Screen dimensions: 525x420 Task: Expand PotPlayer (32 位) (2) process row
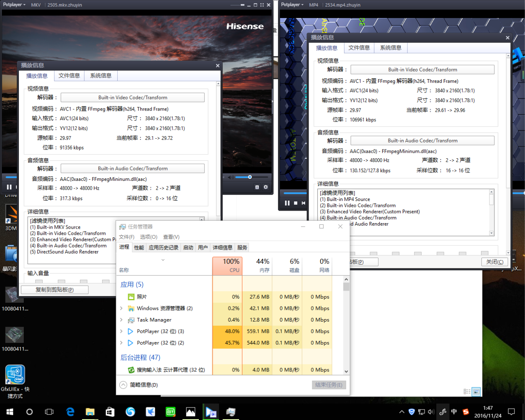pyautogui.click(x=121, y=343)
